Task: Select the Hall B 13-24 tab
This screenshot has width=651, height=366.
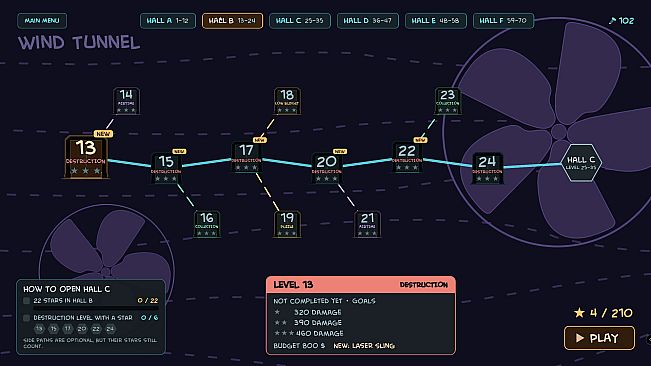Action: [x=232, y=20]
